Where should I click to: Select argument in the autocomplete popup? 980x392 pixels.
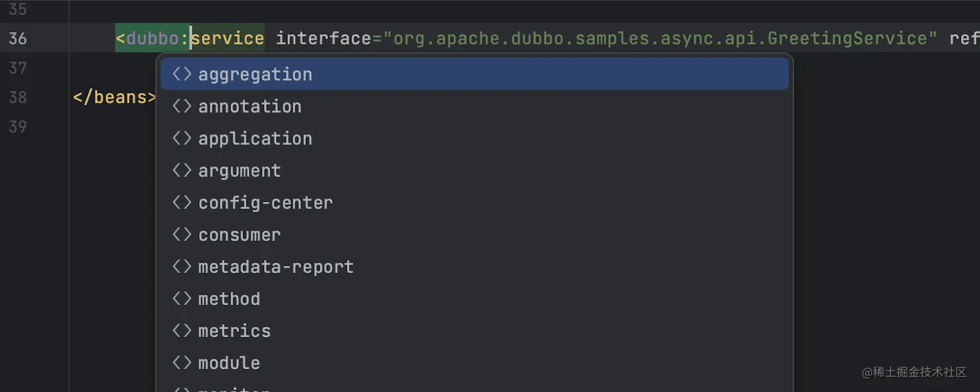(x=239, y=171)
